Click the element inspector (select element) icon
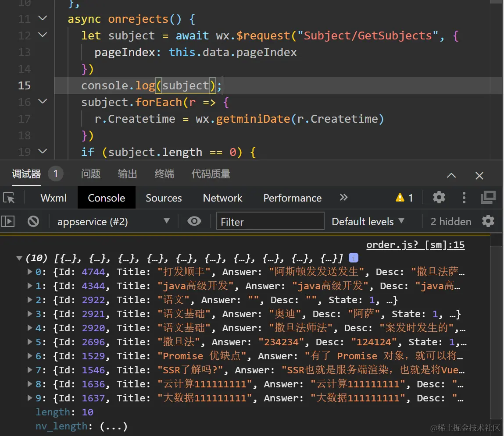Screen dimensions: 504x436 [9, 198]
